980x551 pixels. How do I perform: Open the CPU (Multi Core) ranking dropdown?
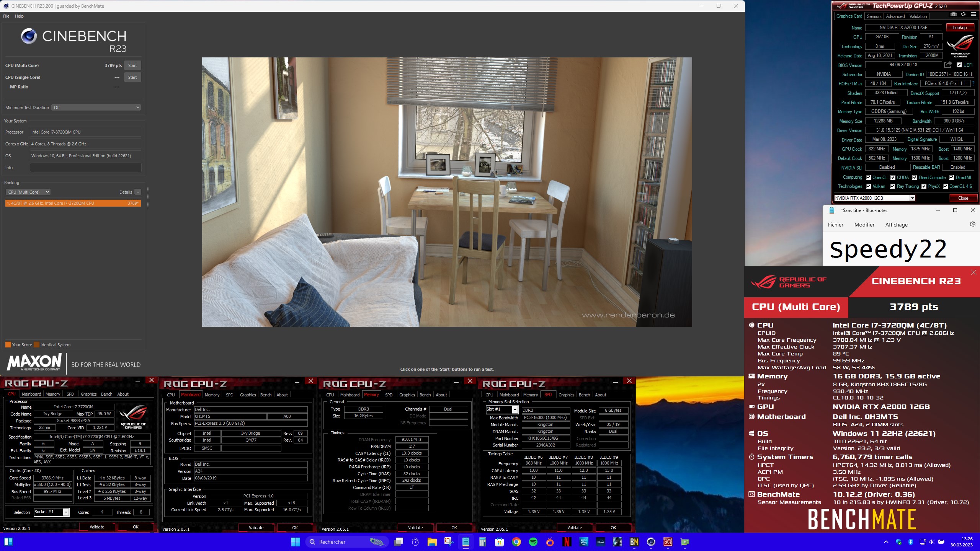point(28,192)
